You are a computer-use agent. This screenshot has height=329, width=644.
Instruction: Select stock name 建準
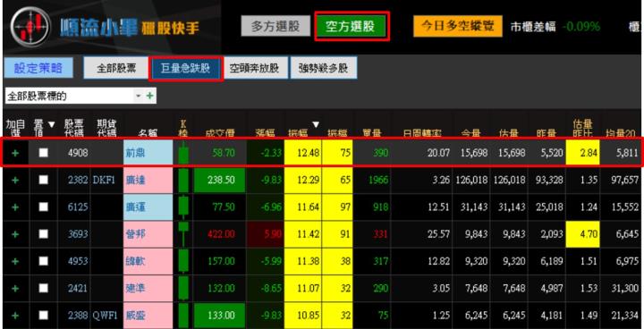tap(148, 289)
